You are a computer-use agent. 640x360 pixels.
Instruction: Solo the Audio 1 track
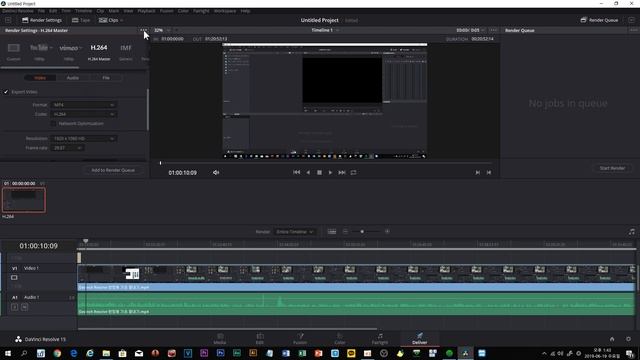(14, 307)
